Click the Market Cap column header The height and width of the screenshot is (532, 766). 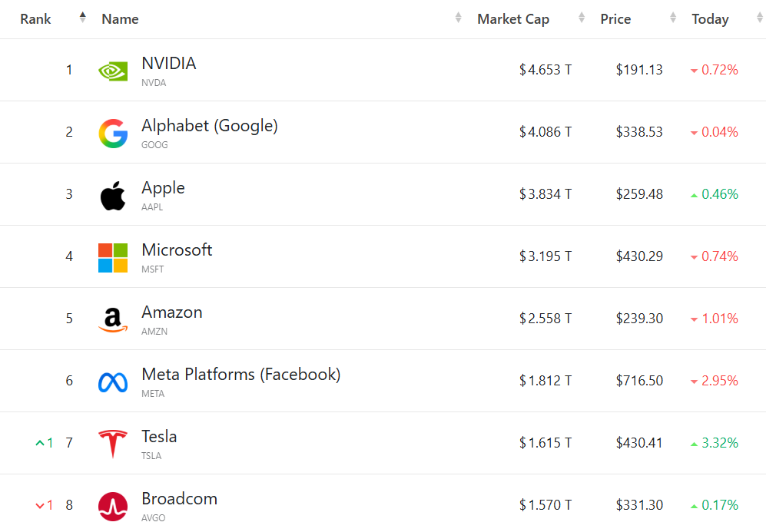(x=513, y=19)
